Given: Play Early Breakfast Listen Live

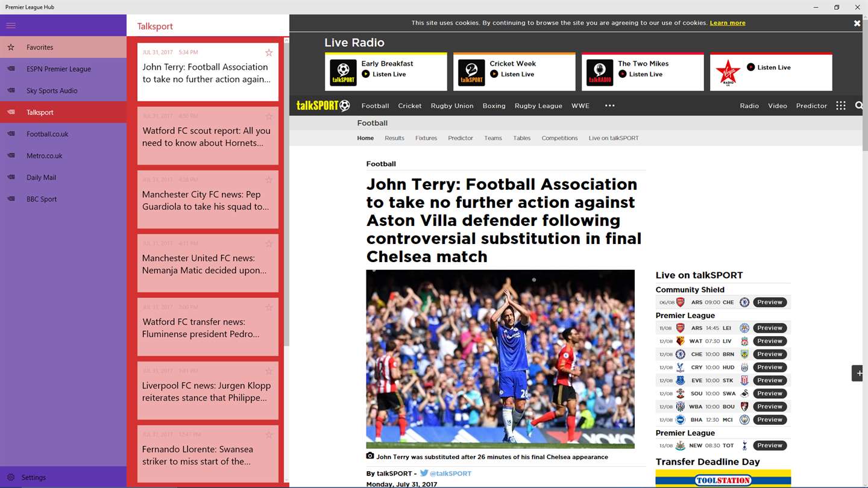Looking at the screenshot, I should [383, 74].
